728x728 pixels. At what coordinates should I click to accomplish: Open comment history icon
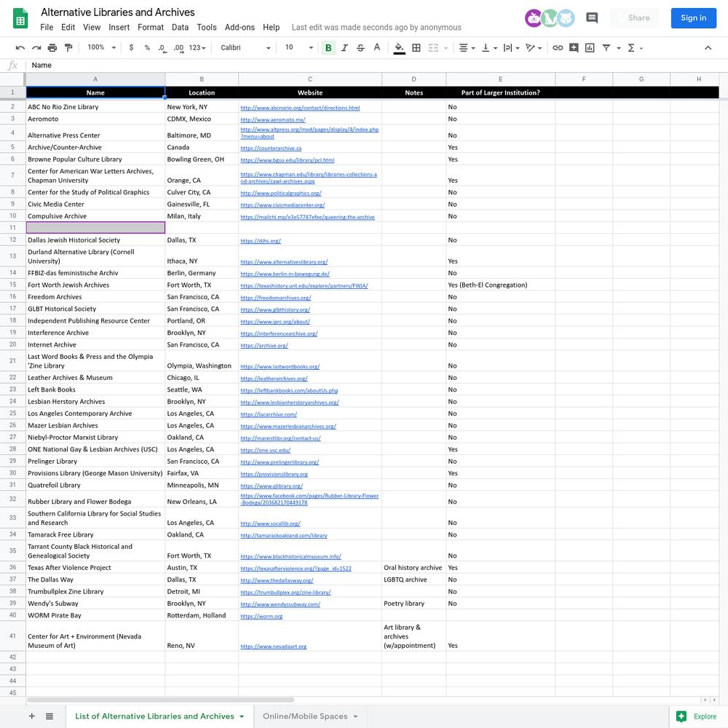(591, 18)
